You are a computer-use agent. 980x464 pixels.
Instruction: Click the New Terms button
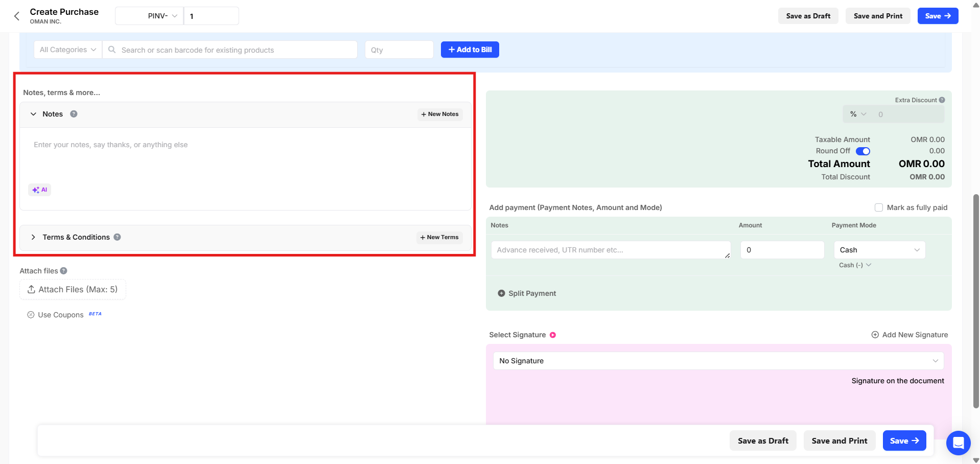pos(439,237)
